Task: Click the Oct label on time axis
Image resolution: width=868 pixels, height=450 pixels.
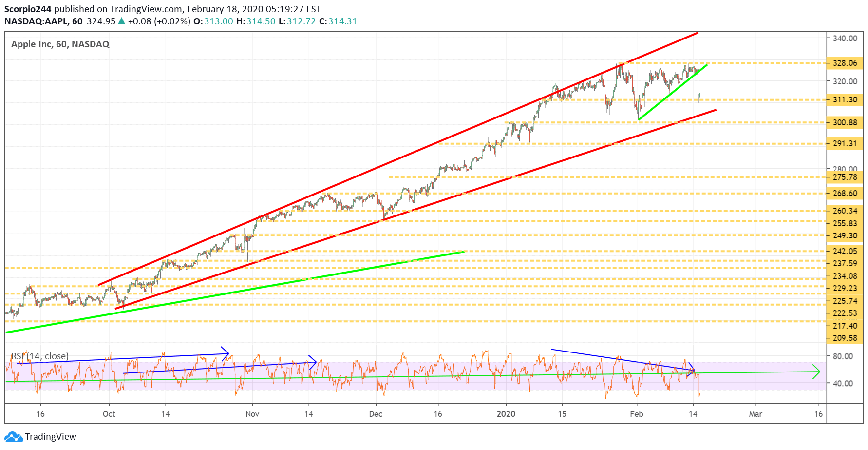Action: 109,414
